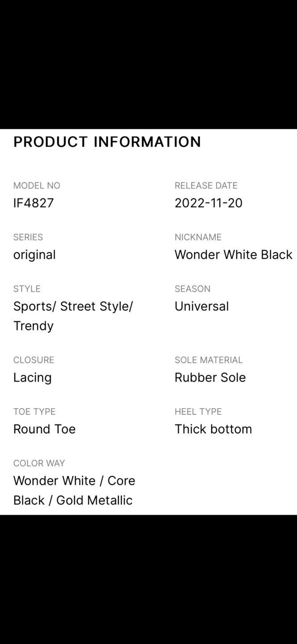
Task: Tap the Sports/ Street Style/ Trendy value
Action: tap(73, 316)
